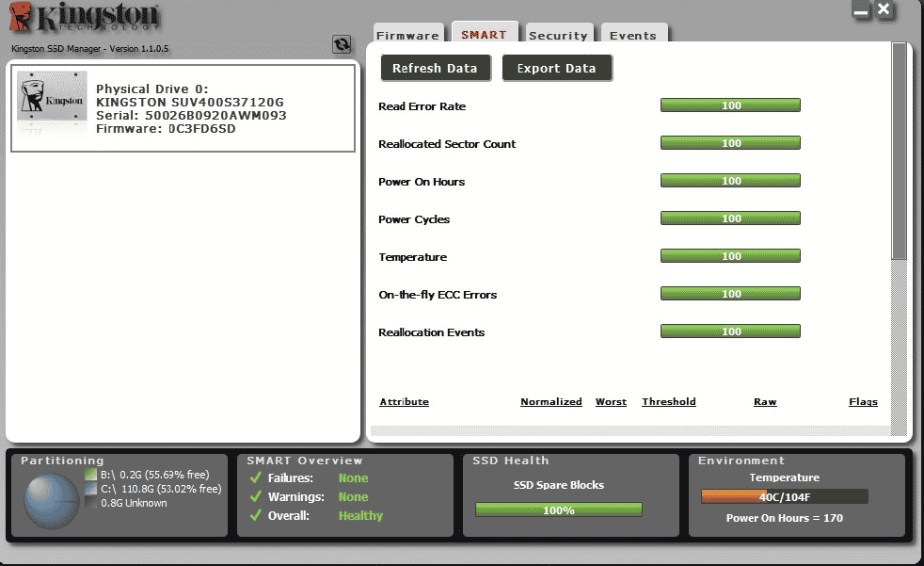Click the Failures green checkmark icon

coord(255,478)
